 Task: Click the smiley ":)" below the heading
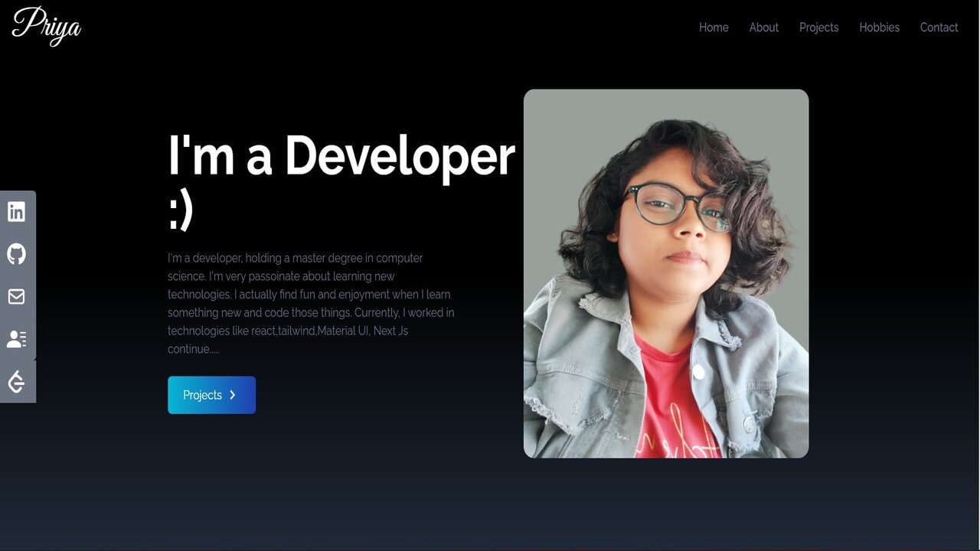tap(181, 210)
